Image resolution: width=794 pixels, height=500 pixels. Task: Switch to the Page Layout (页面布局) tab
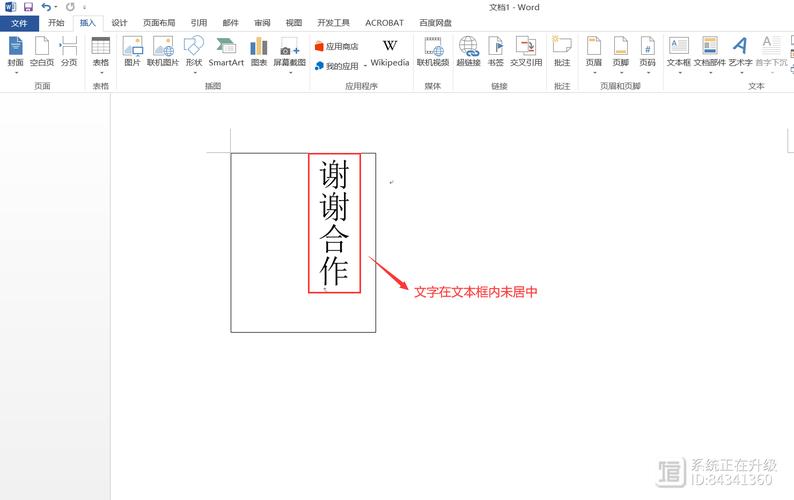coord(159,23)
